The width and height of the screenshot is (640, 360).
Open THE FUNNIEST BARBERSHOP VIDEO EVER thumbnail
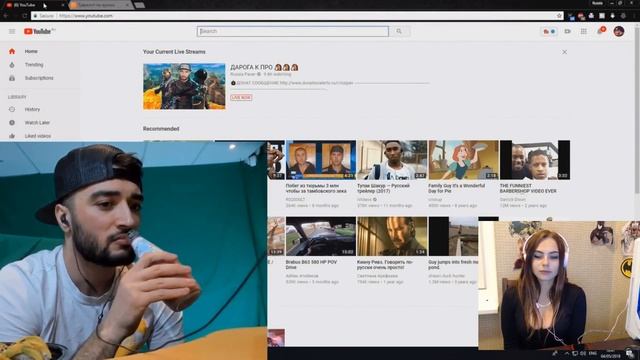pos(535,160)
